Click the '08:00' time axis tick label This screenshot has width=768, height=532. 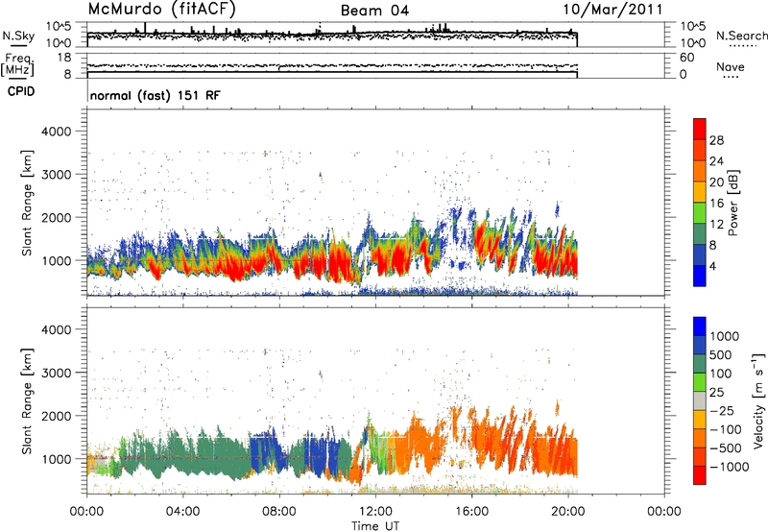[x=279, y=512]
